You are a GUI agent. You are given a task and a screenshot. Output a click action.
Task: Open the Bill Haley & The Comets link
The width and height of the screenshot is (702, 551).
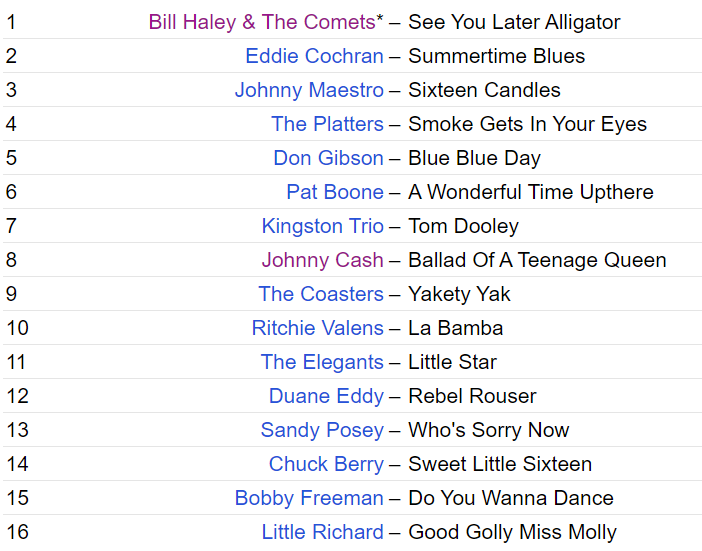click(262, 22)
